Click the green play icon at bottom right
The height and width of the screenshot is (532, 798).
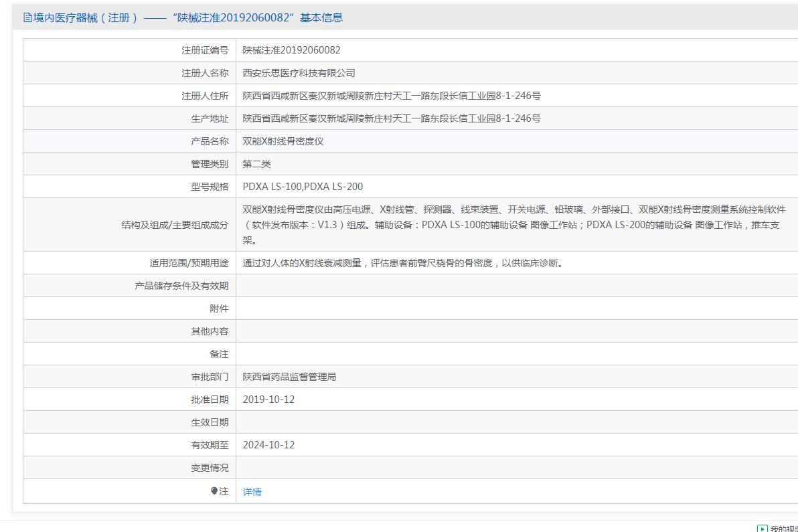[x=763, y=529]
